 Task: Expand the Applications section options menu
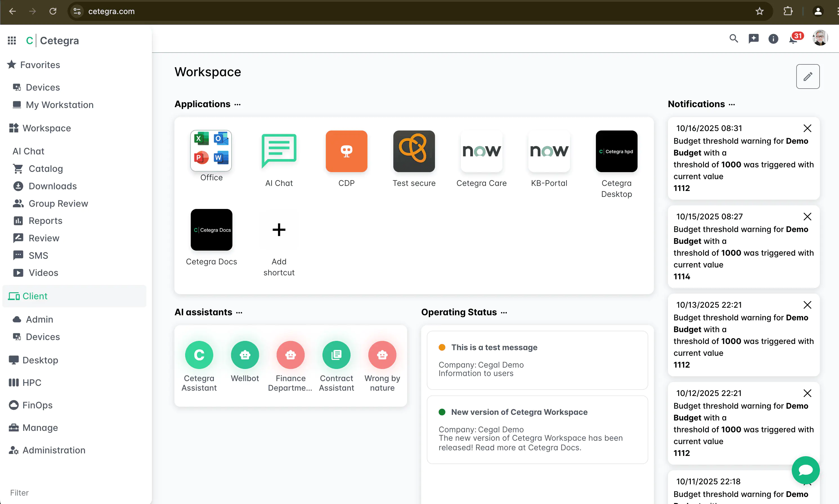pos(237,105)
